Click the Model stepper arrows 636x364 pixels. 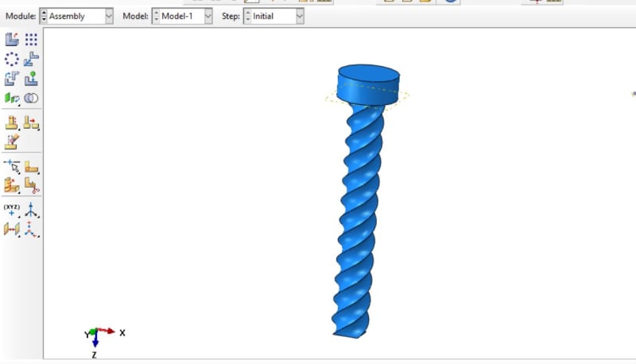(156, 16)
